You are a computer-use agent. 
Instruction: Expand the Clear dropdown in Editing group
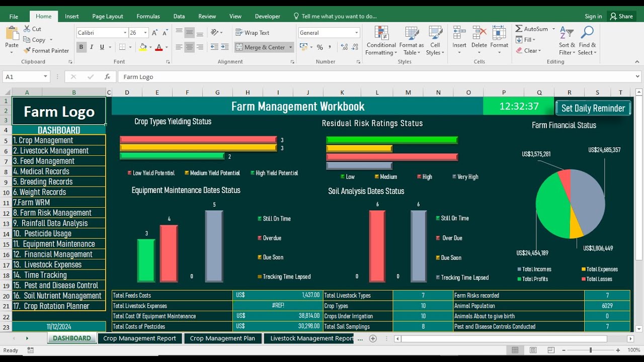pos(539,50)
